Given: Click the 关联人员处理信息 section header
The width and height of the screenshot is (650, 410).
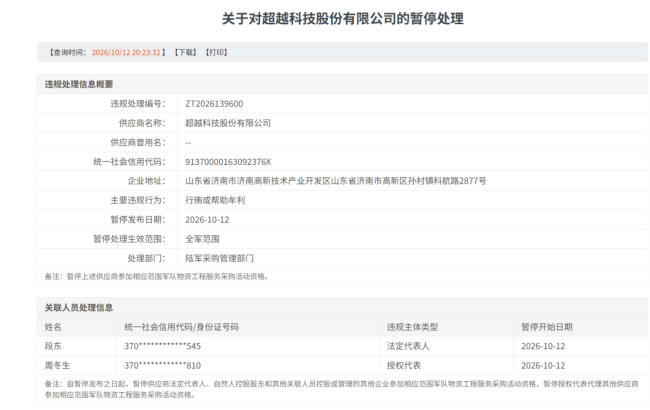Looking at the screenshot, I should (79, 308).
